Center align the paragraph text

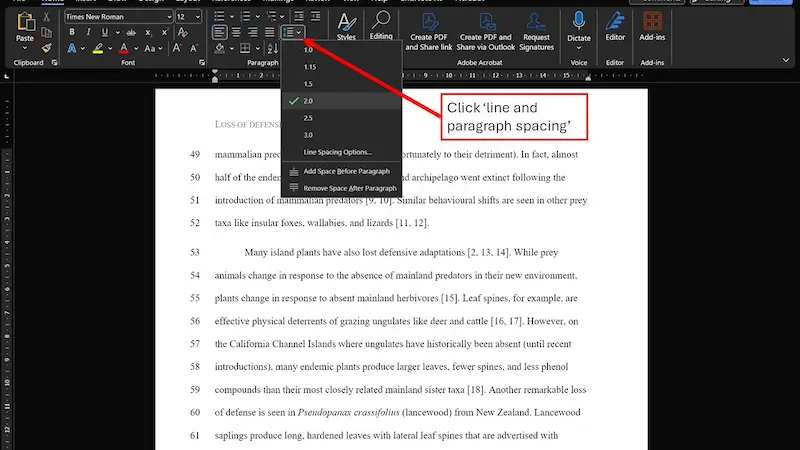(236, 33)
